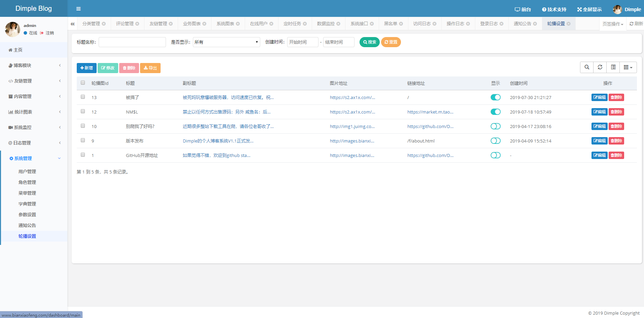Screen dimensions: 644x318
Task: Check row titled 版本发布
Action: pos(83,140)
